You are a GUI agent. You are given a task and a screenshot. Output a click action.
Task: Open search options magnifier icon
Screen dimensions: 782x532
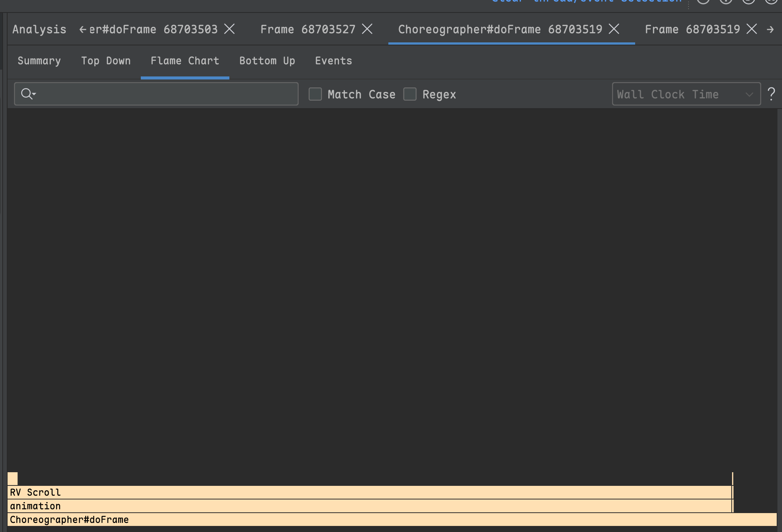28,94
